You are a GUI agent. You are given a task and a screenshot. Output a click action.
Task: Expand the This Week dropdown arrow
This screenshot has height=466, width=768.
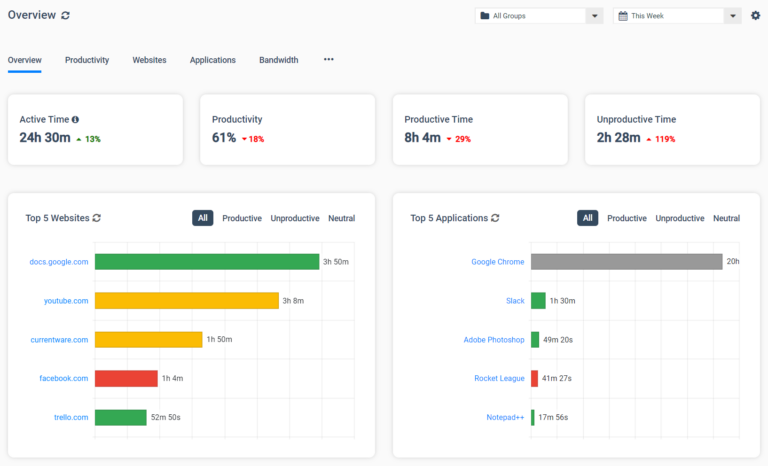click(733, 16)
